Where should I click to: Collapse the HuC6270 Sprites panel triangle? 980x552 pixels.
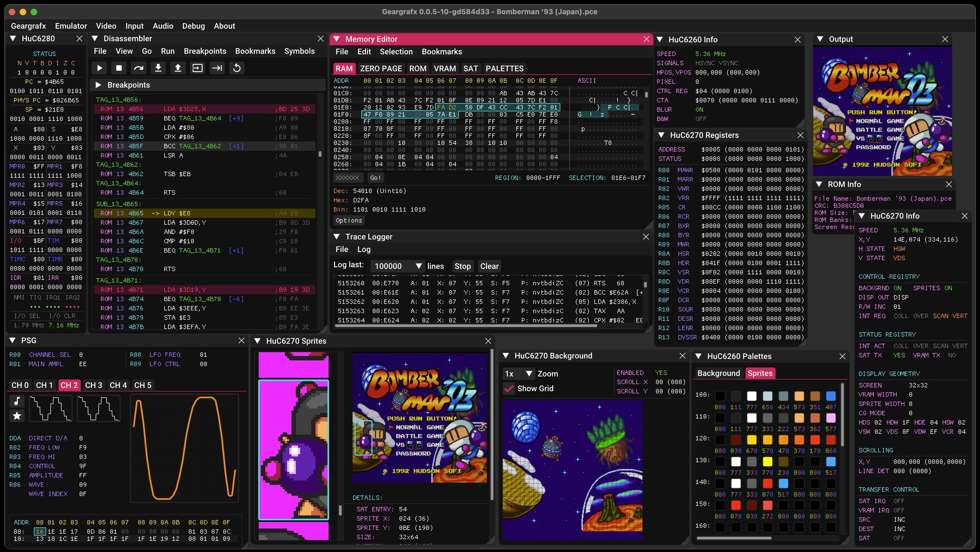(257, 341)
